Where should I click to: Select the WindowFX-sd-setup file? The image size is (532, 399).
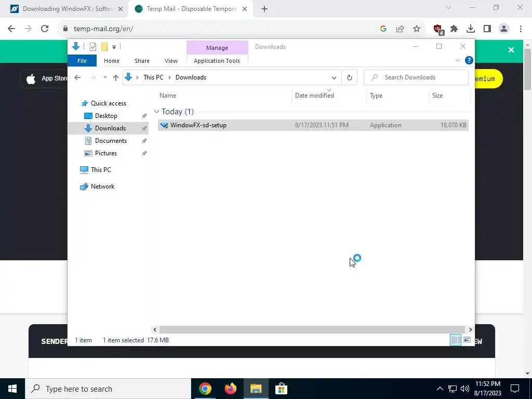(x=313, y=125)
